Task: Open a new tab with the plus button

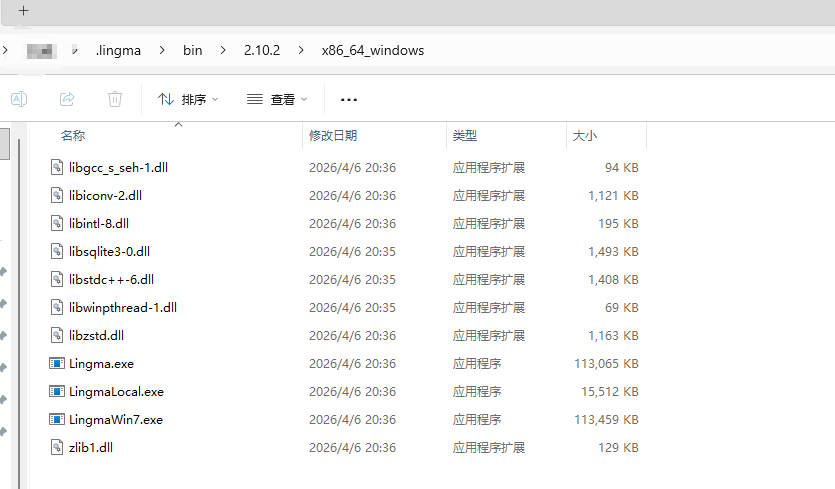Action: click(x=23, y=11)
